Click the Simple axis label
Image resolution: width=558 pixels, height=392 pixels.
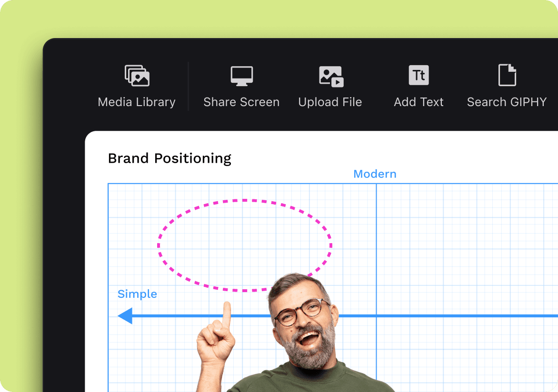138,294
